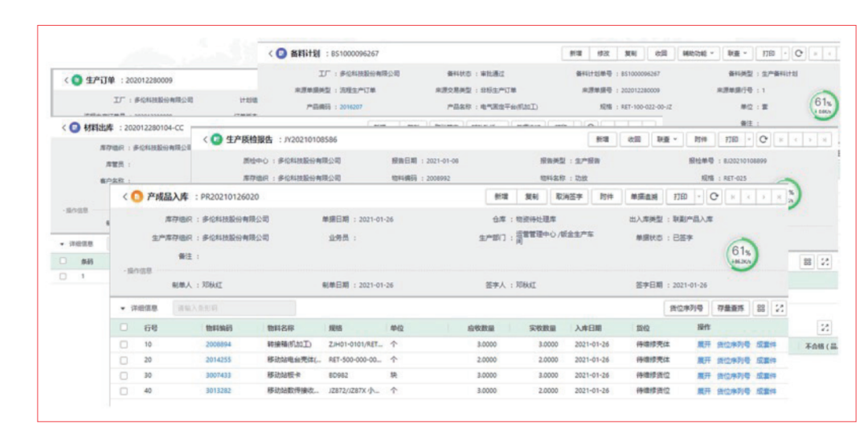The height and width of the screenshot is (441, 868).
Task: Click 新增 button in 产成品入库 window
Action: click(x=502, y=197)
